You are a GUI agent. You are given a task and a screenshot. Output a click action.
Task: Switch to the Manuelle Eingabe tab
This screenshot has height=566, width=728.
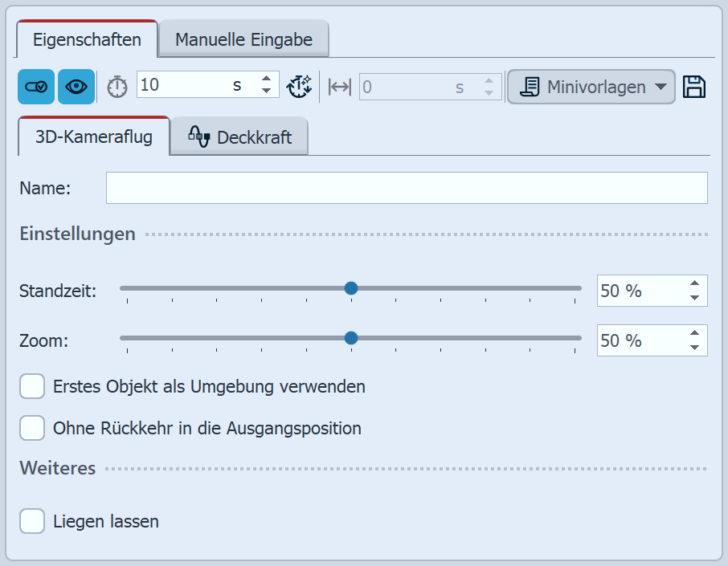coord(243,37)
